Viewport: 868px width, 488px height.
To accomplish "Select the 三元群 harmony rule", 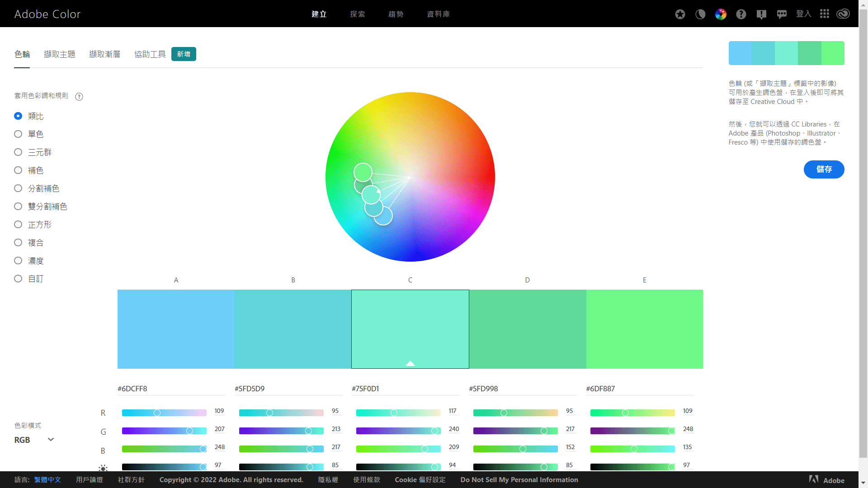I will 33,152.
